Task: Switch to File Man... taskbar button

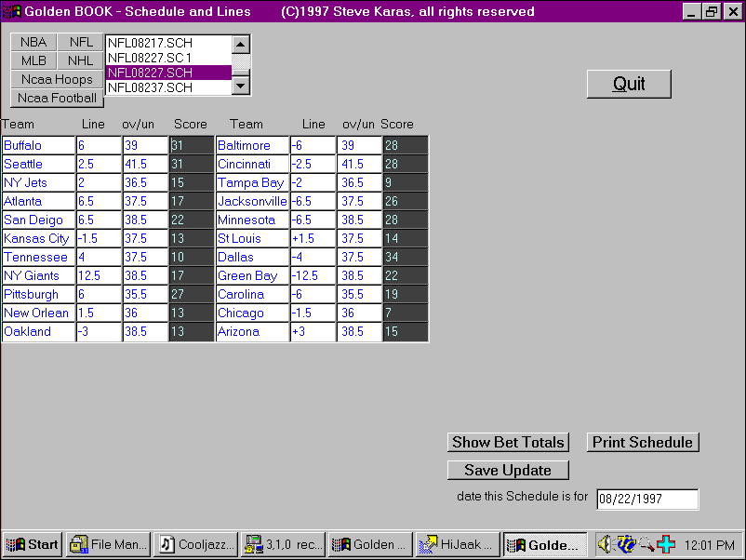Action: [x=109, y=544]
